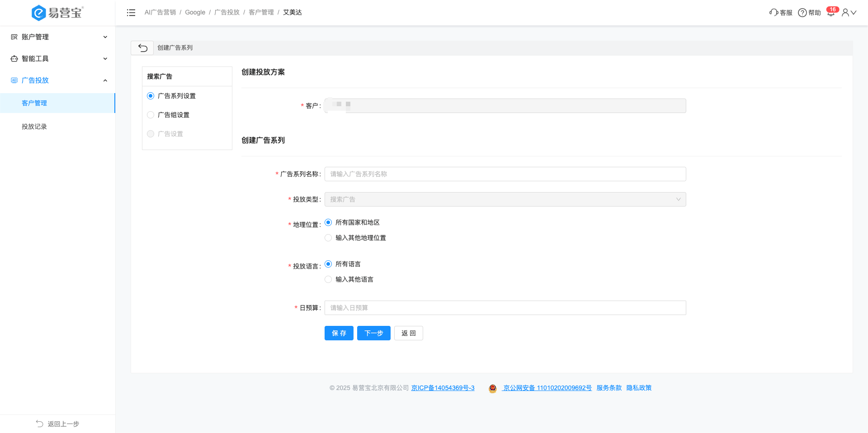Click the 下一步 button
This screenshot has width=868, height=433.
click(x=373, y=333)
